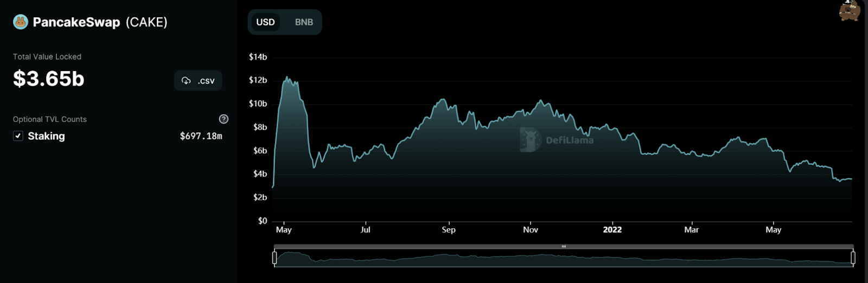Click the range slider top grip bar
The width and height of the screenshot is (868, 283).
tap(564, 247)
